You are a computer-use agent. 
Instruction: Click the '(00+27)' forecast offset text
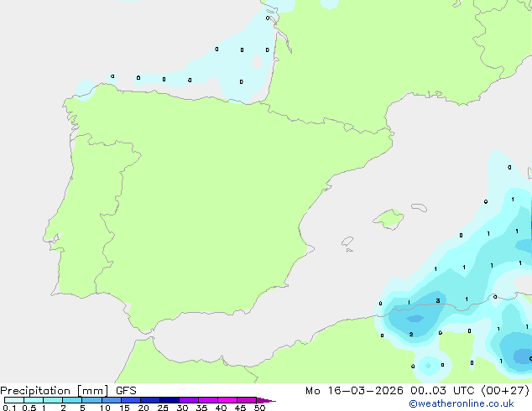pyautogui.click(x=505, y=391)
